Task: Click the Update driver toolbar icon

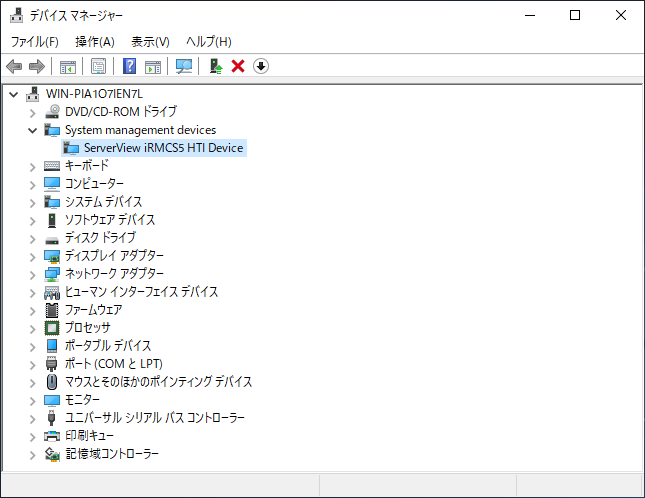Action: [216, 66]
